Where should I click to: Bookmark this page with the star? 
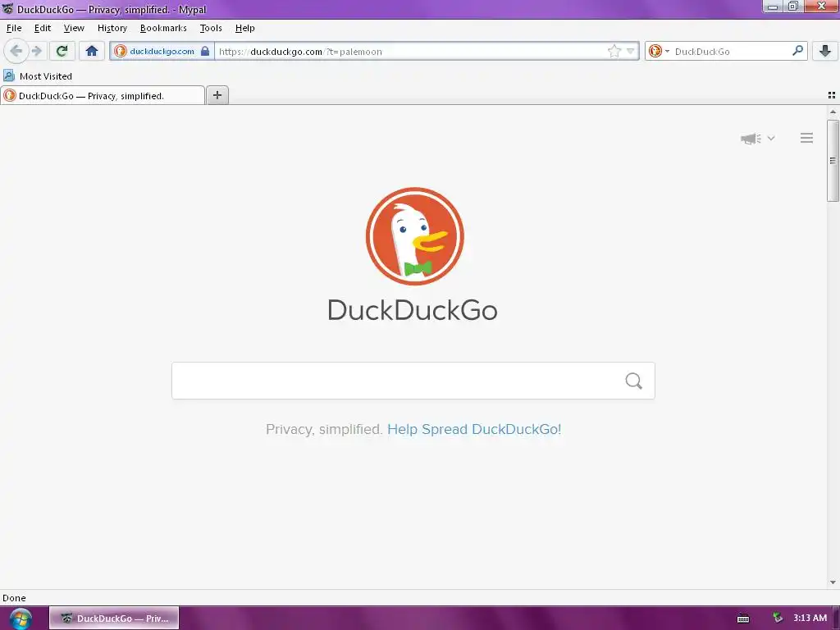click(x=614, y=52)
